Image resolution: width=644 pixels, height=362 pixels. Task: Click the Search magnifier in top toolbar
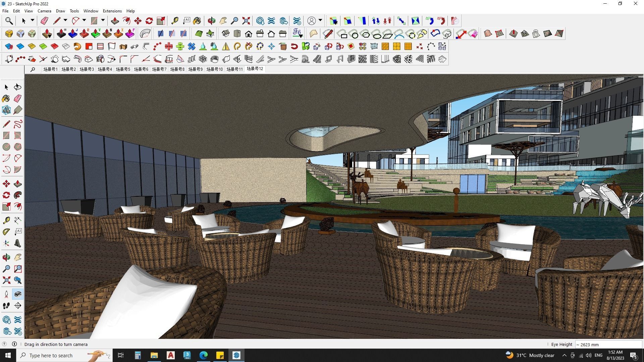pyautogui.click(x=9, y=21)
